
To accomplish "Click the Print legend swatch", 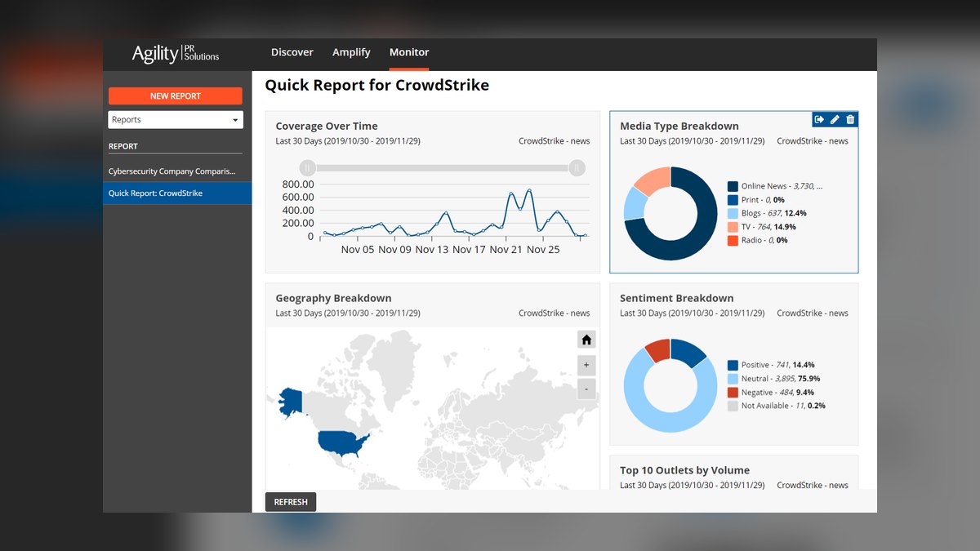I will click(733, 200).
